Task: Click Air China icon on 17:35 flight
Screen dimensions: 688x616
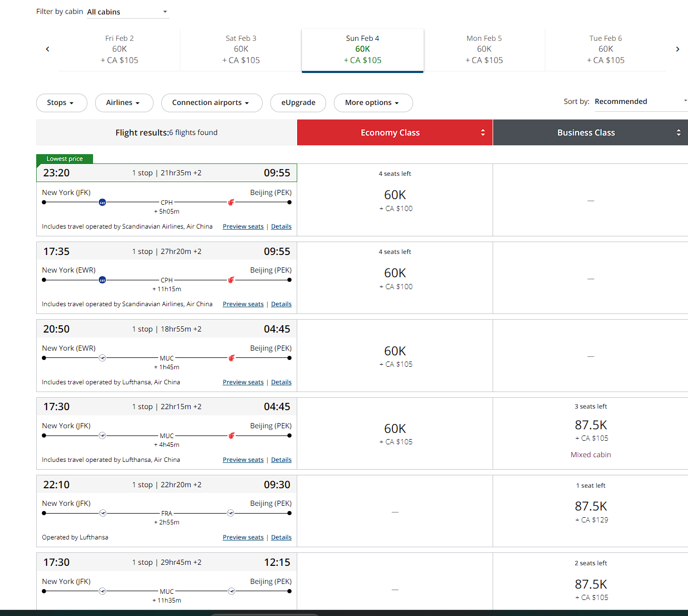Action: point(231,280)
